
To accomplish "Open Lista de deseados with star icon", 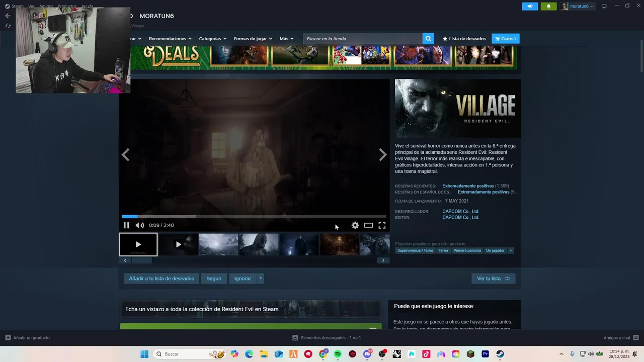I will [464, 39].
